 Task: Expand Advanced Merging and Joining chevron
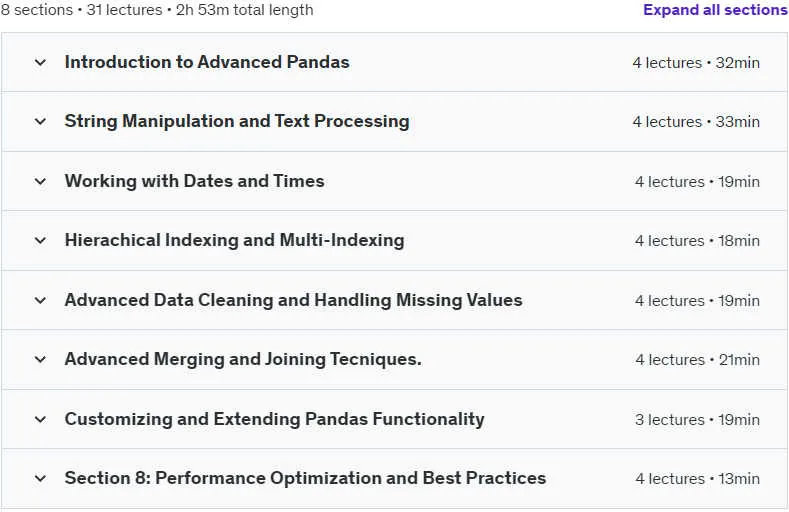(x=40, y=359)
